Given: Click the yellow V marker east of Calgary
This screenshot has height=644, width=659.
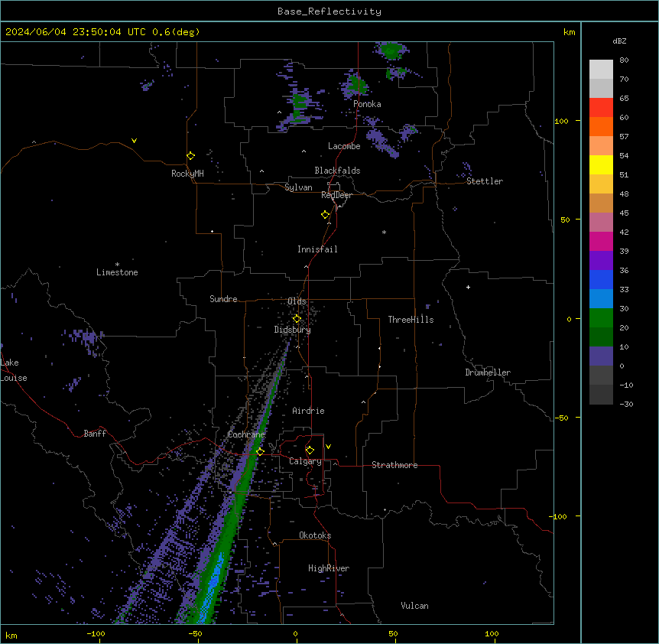Looking at the screenshot, I should pyautogui.click(x=328, y=447).
